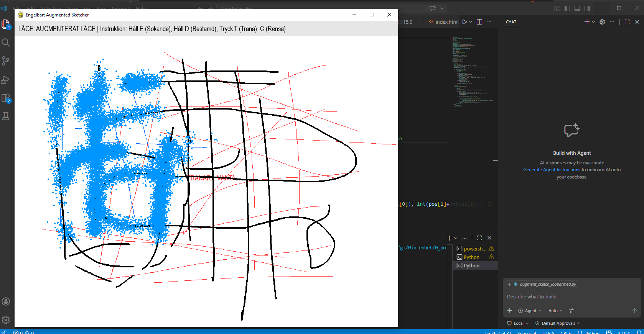Open the Default Approvals dropdown
This screenshot has width=644, height=334.
[558, 323]
